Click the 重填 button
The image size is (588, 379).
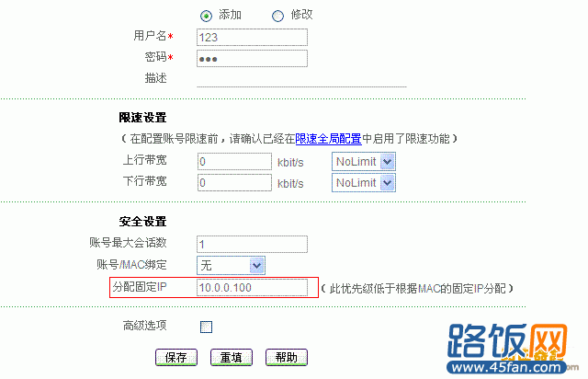click(x=232, y=357)
